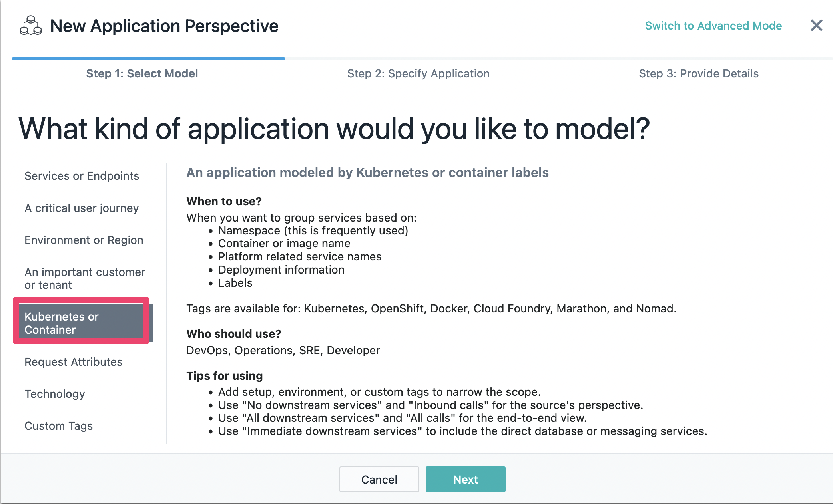
Task: Select An important customer or tenant
Action: click(84, 278)
